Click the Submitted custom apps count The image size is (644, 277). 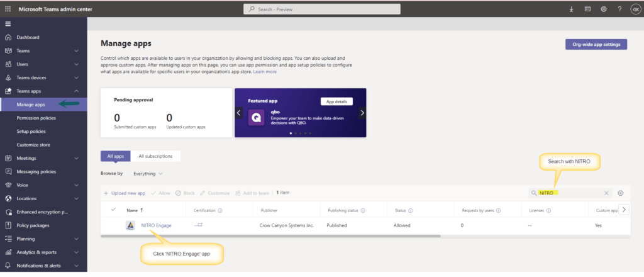click(x=116, y=118)
